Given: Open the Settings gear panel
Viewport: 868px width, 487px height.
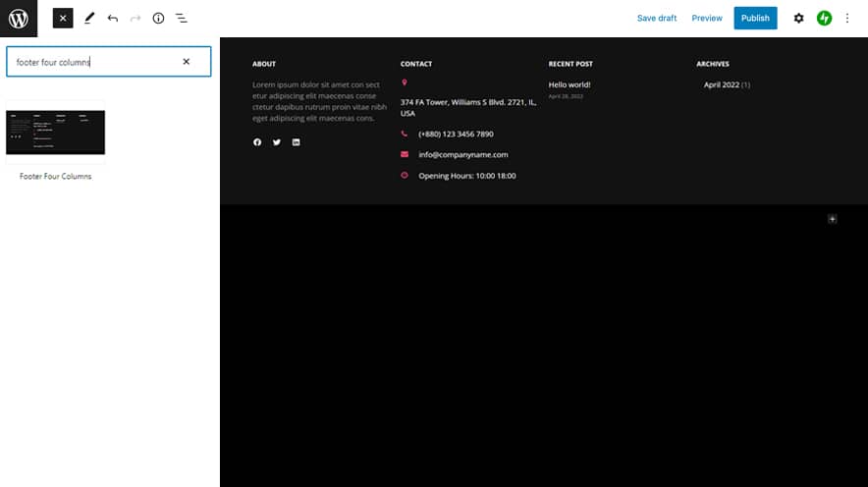Looking at the screenshot, I should (x=798, y=19).
